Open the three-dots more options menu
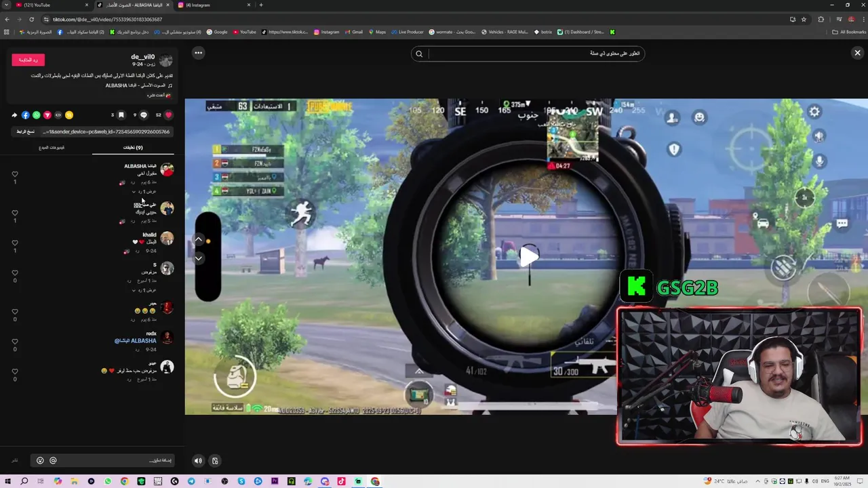This screenshot has height=488, width=868. coord(198,53)
